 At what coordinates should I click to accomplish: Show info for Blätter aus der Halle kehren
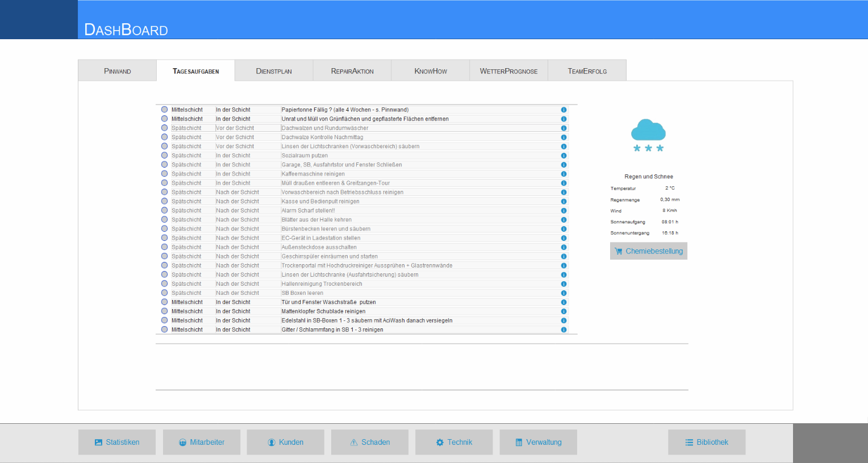pyautogui.click(x=564, y=220)
